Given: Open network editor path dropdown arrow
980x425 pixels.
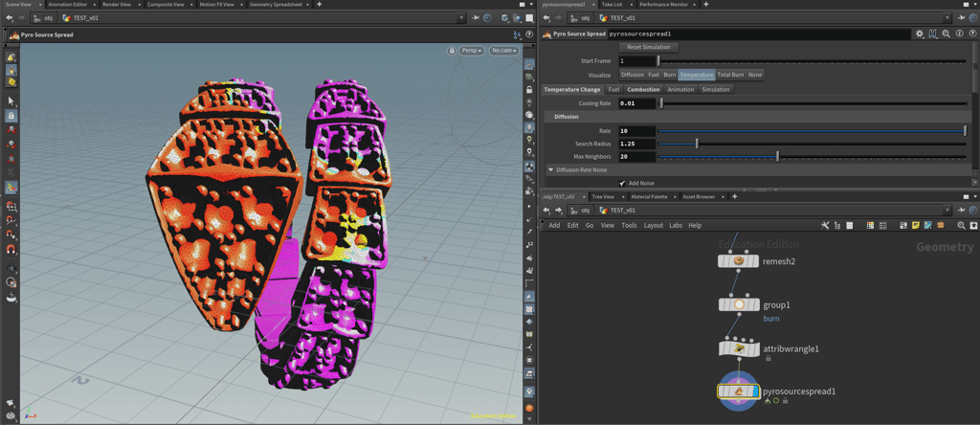Looking at the screenshot, I should (948, 210).
